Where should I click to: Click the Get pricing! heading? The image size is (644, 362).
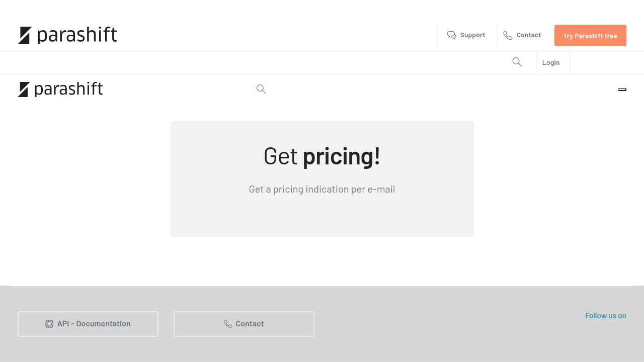pos(322,156)
